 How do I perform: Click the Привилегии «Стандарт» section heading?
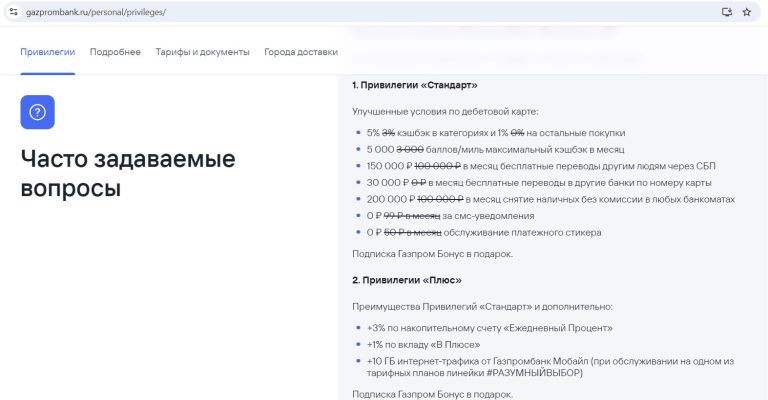[415, 85]
